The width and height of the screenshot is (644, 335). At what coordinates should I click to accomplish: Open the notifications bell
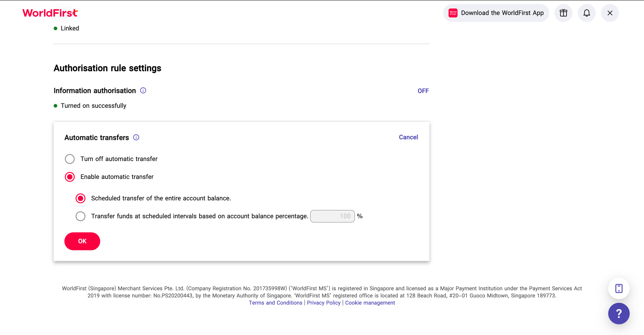coord(587,13)
